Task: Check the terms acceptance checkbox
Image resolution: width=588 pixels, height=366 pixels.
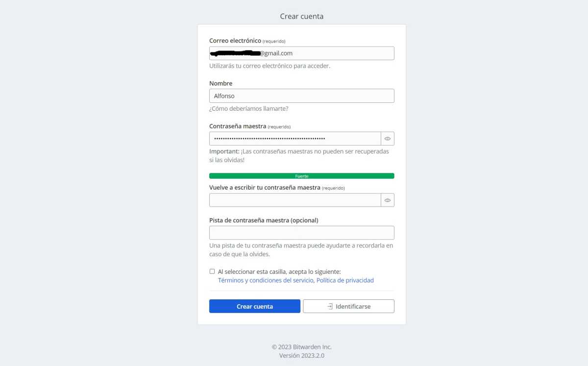Action: [x=212, y=271]
